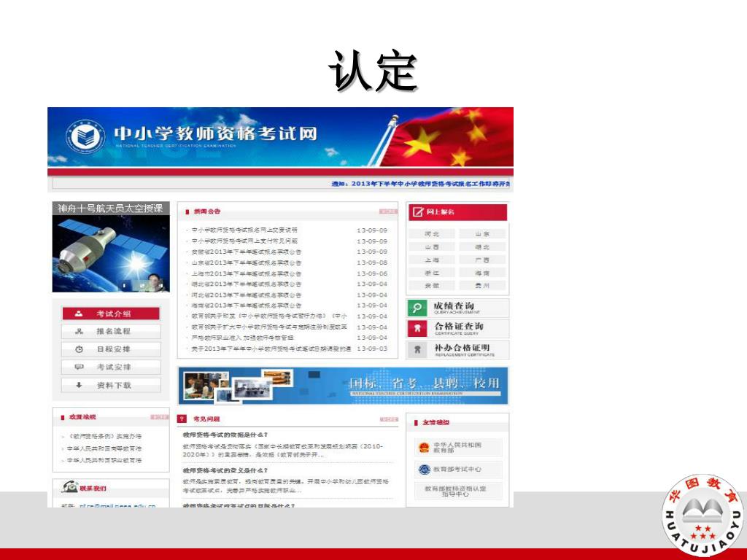Open news starting 教育部关于扩大中小学教师资格考试
This screenshot has width=747, height=560.
269,327
